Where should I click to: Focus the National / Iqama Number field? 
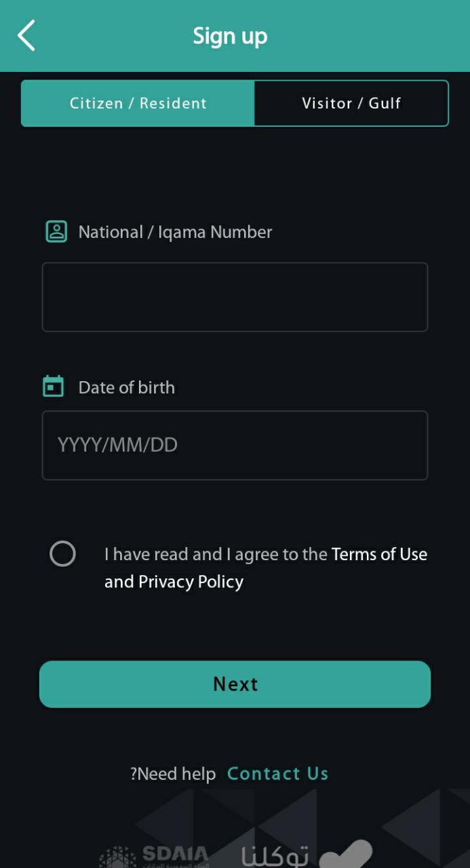coord(235,297)
